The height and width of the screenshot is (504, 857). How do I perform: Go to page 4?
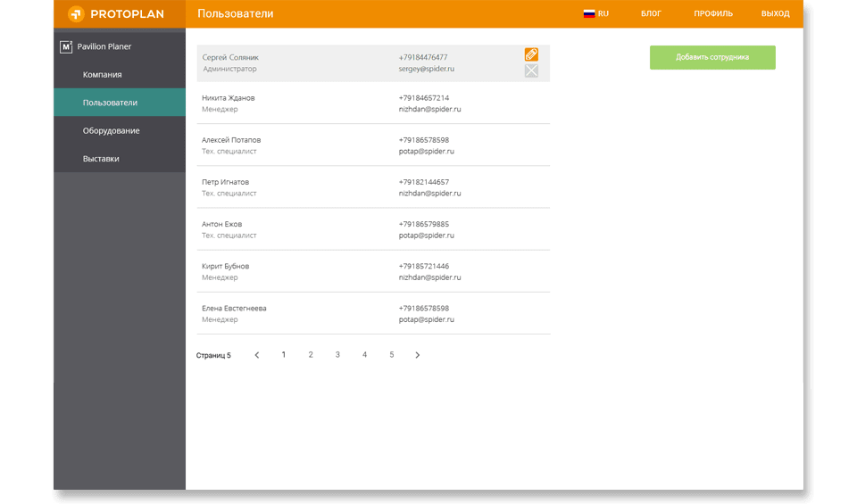click(x=364, y=355)
